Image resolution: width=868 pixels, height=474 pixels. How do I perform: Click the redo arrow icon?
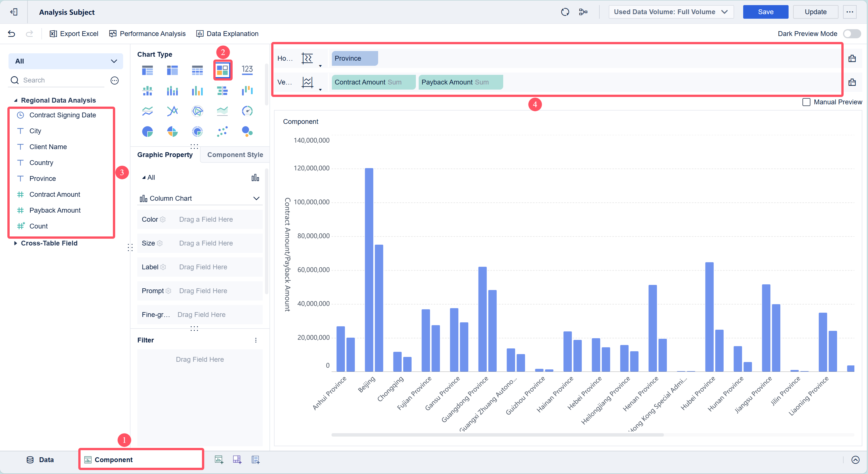pos(30,34)
